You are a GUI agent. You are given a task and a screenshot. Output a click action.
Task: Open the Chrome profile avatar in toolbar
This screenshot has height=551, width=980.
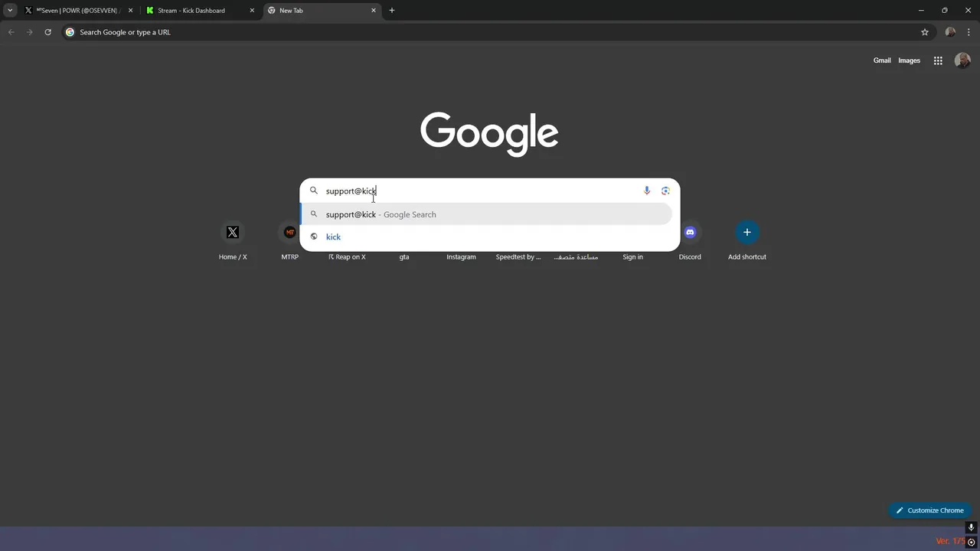(950, 32)
